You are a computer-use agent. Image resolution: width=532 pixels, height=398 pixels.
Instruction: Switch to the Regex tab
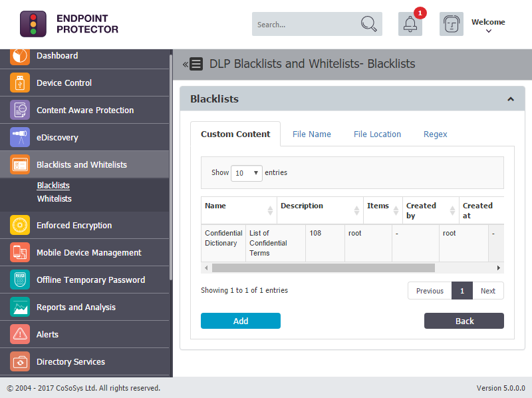(x=436, y=134)
